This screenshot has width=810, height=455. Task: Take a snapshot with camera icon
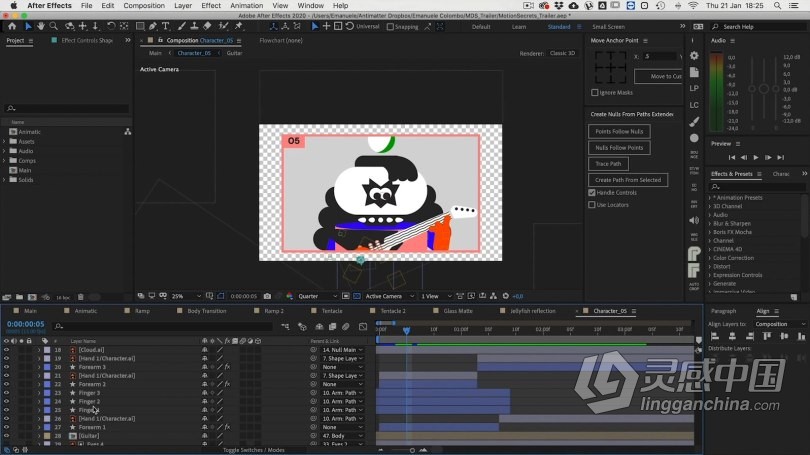pyautogui.click(x=267, y=296)
